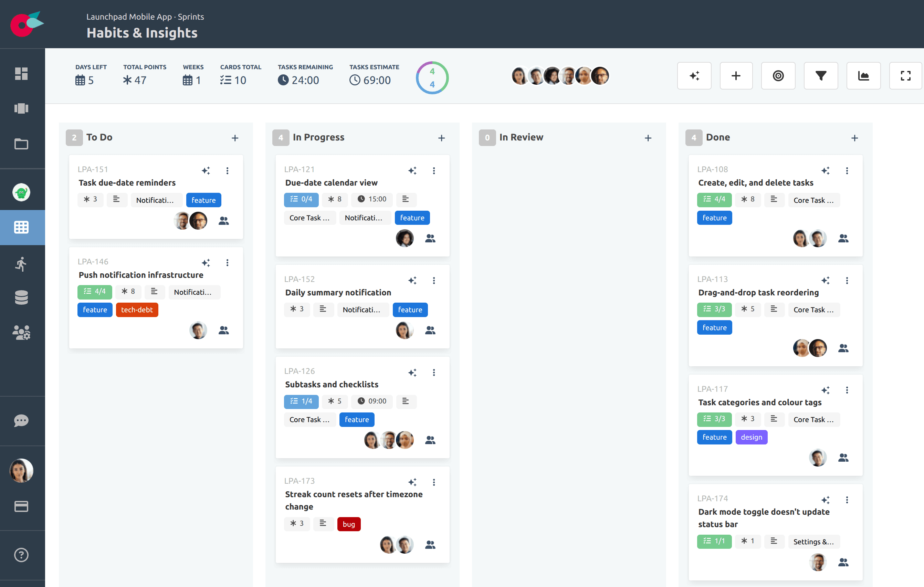Image resolution: width=924 pixels, height=587 pixels.
Task: Click the AI sparkles icon in the header toolbar
Action: click(x=694, y=76)
